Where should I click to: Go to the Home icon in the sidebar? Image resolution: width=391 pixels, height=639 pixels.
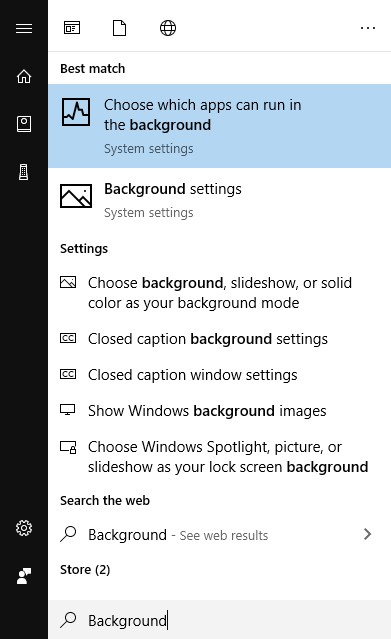pyautogui.click(x=24, y=76)
